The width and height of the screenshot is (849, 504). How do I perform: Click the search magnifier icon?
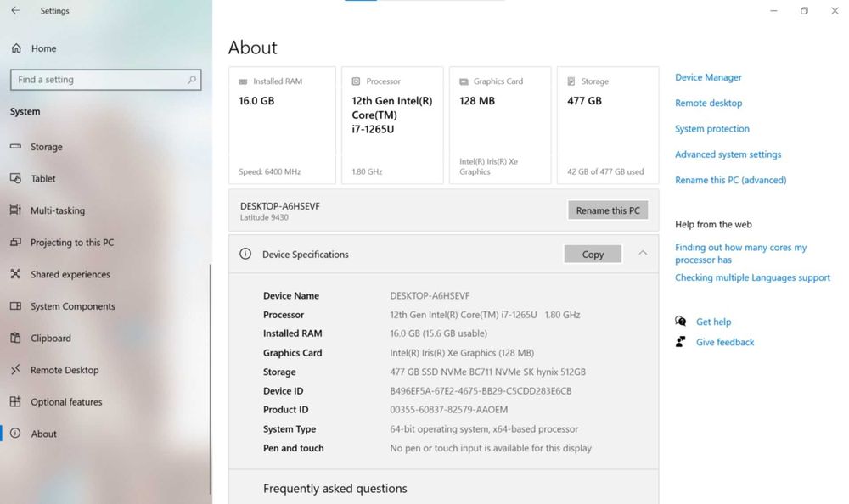pos(192,80)
